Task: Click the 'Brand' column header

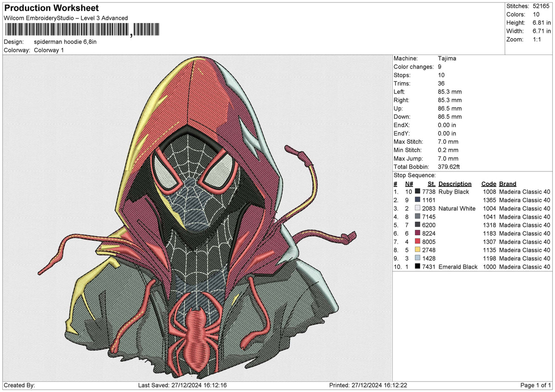Action: [508, 184]
